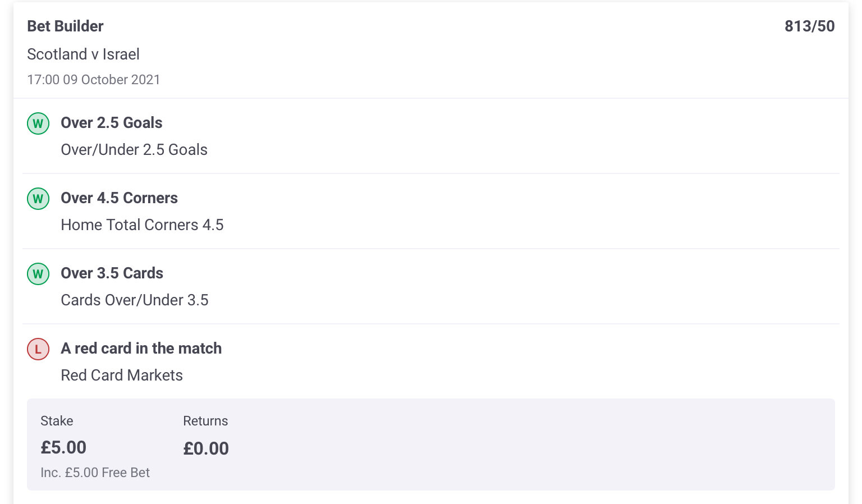Image resolution: width=862 pixels, height=504 pixels.
Task: Click the Over/Under 2.5 Goals market label
Action: (x=134, y=150)
